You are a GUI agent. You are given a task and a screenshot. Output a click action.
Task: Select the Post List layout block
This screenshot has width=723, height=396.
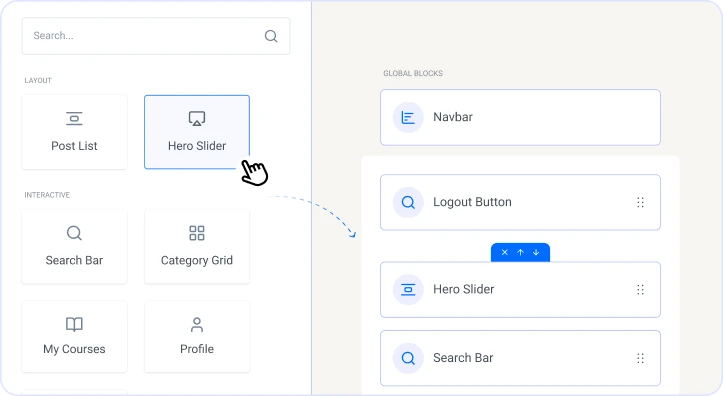(x=74, y=132)
